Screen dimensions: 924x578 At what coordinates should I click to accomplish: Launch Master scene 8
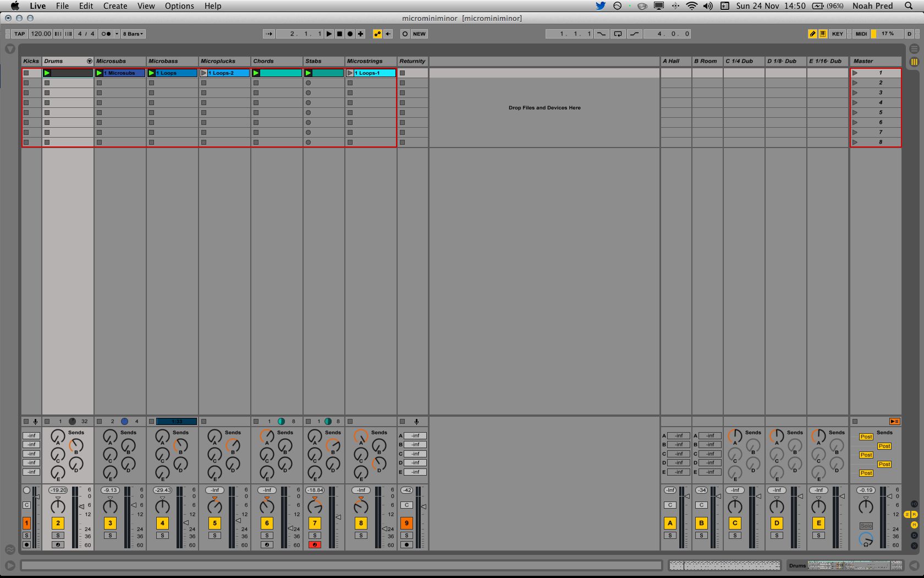(x=855, y=142)
